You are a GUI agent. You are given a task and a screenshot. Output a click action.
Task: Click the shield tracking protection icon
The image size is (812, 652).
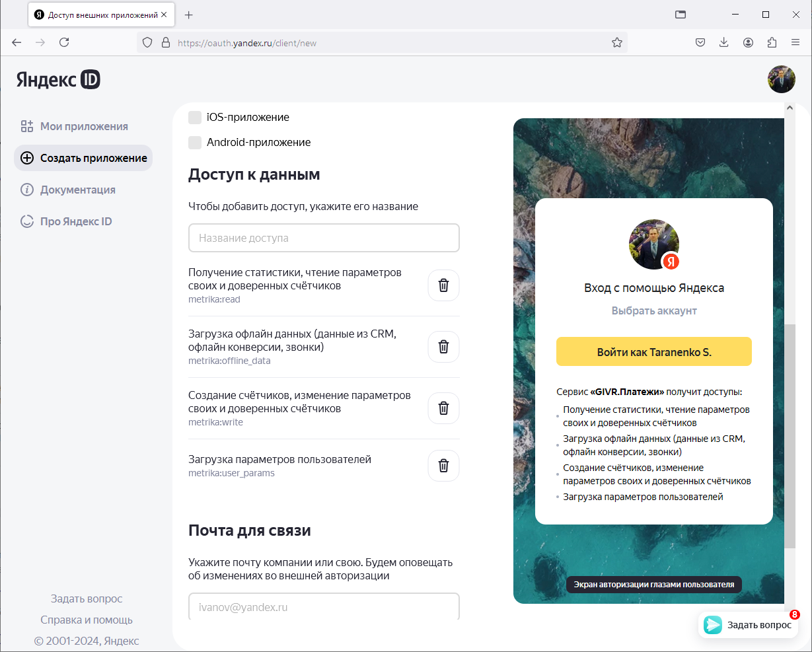(x=148, y=42)
